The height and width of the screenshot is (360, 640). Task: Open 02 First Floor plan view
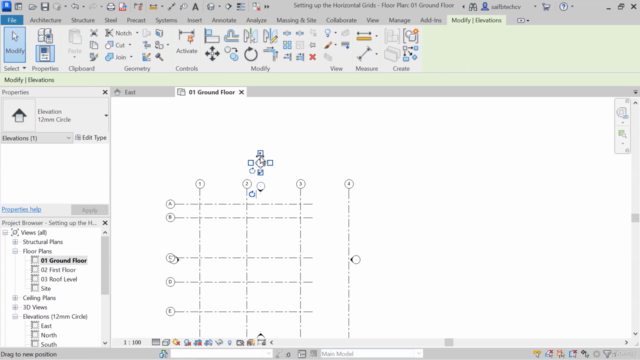(58, 270)
